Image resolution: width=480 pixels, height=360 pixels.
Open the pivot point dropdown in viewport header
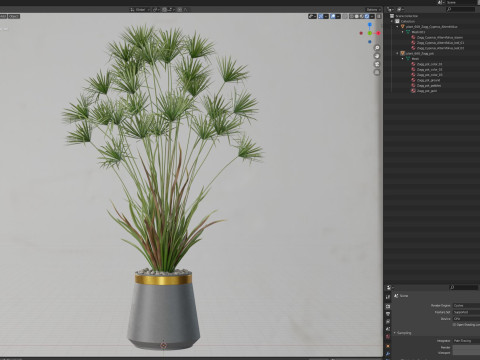(156, 10)
